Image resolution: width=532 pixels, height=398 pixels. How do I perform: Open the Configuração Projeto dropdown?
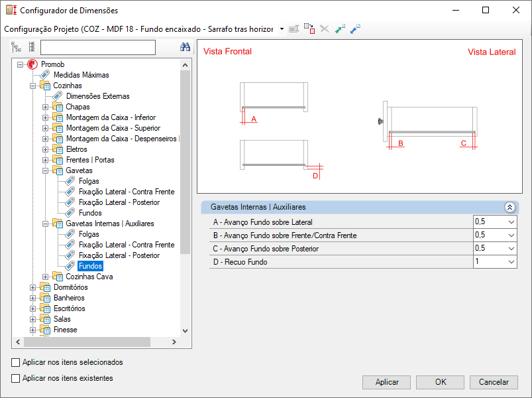coord(282,29)
